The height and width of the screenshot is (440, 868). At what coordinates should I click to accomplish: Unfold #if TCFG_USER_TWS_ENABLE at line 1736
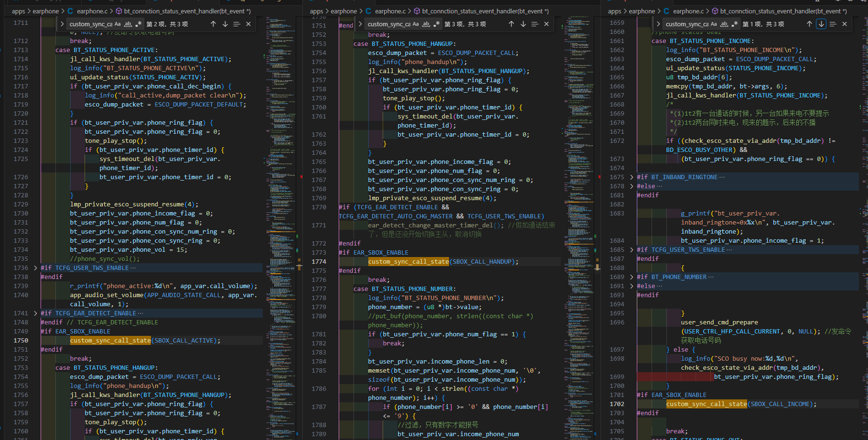tap(35, 268)
